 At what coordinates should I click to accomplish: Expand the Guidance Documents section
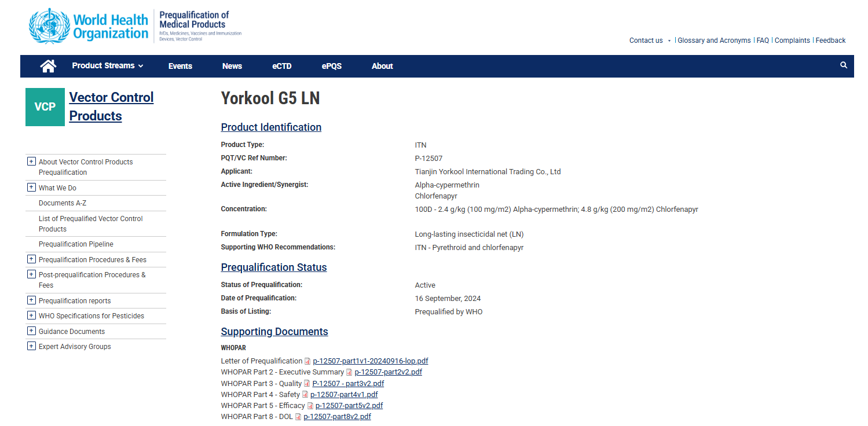tap(31, 331)
